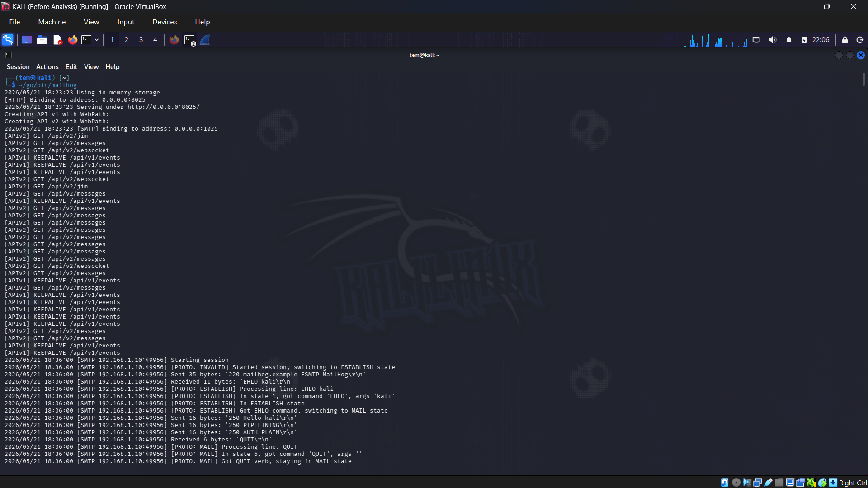
Task: Click VirtualBox audio status icon
Action: point(747,483)
